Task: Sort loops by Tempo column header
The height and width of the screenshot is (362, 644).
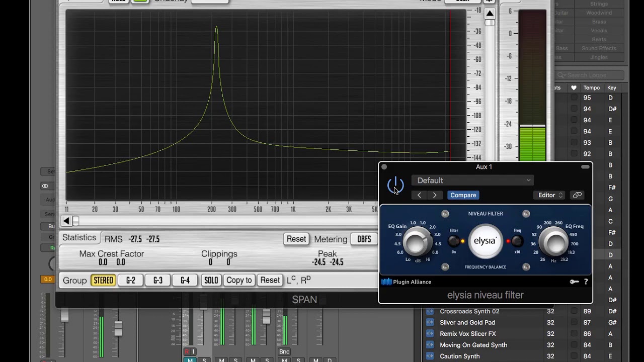Action: [x=591, y=87]
